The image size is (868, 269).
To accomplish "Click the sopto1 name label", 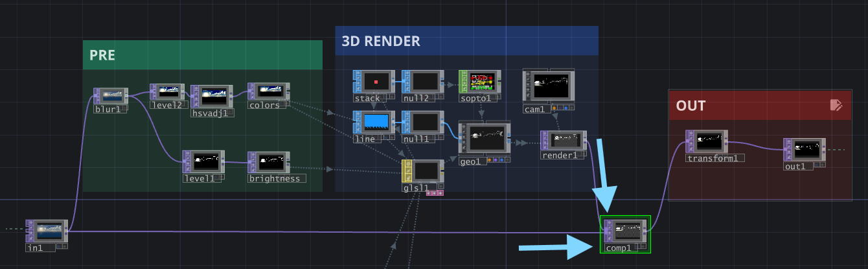I will (x=478, y=98).
